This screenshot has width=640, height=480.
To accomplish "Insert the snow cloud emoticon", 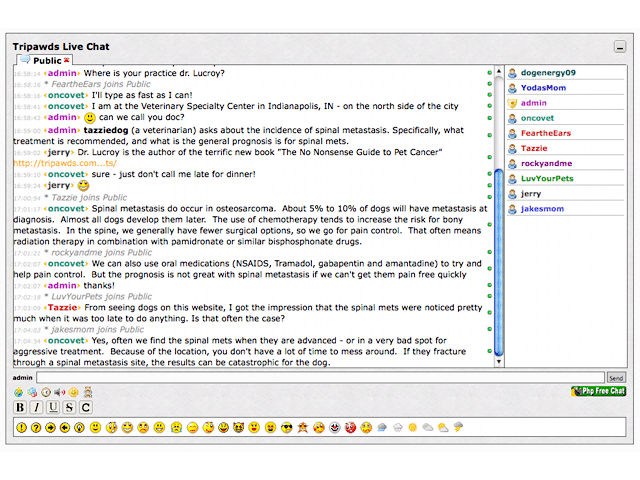I will click(398, 428).
